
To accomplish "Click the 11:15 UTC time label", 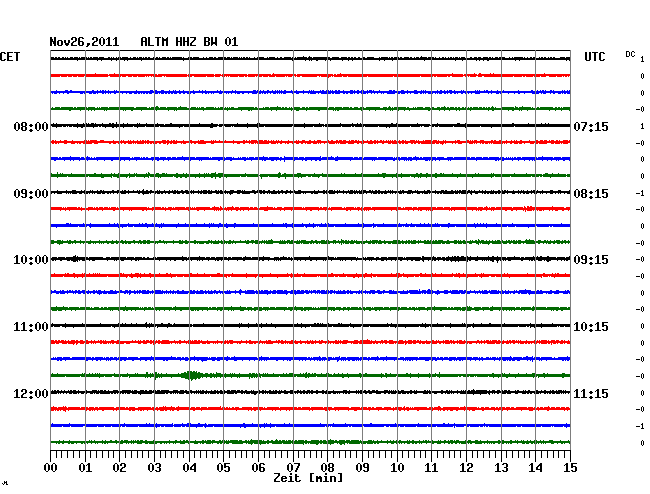I will (x=591, y=394).
